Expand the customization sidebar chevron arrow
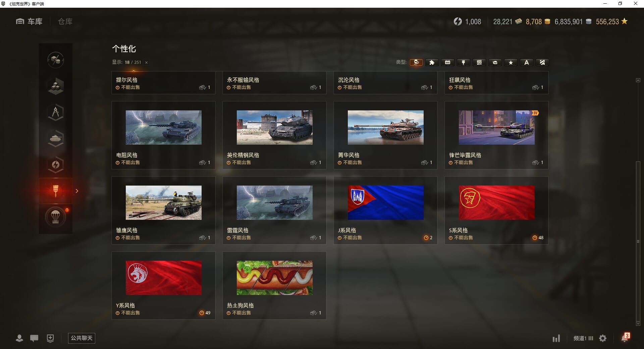 pos(77,191)
